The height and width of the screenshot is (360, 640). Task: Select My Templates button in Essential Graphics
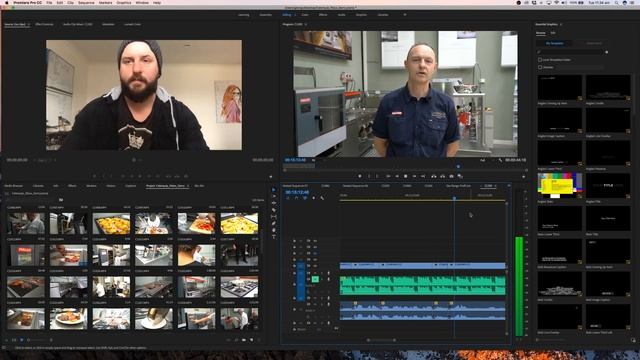554,43
